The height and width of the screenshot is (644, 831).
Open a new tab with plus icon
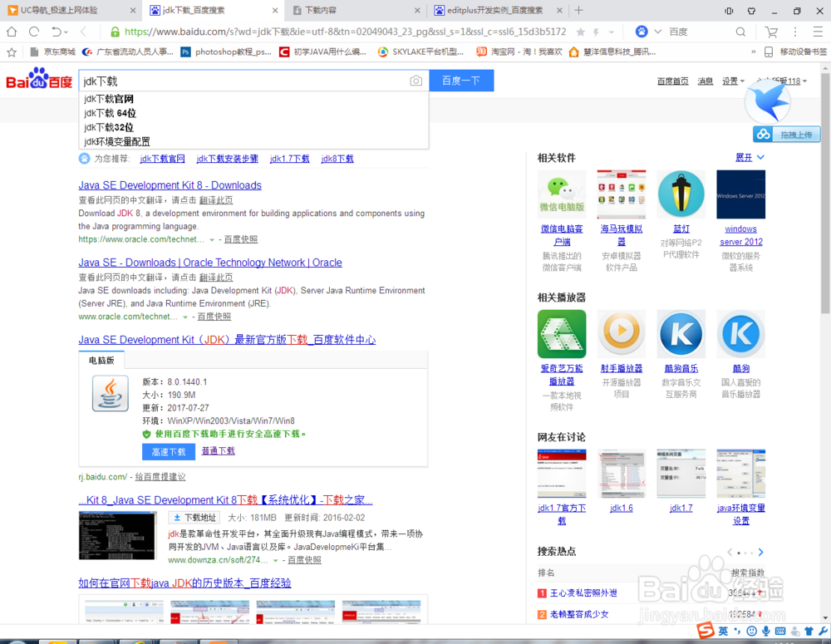pos(578,10)
